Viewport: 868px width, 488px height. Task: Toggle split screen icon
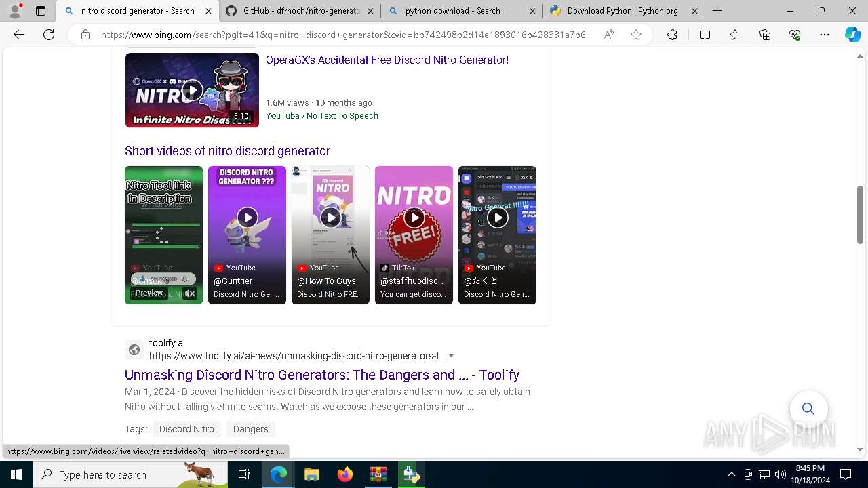pyautogui.click(x=705, y=35)
